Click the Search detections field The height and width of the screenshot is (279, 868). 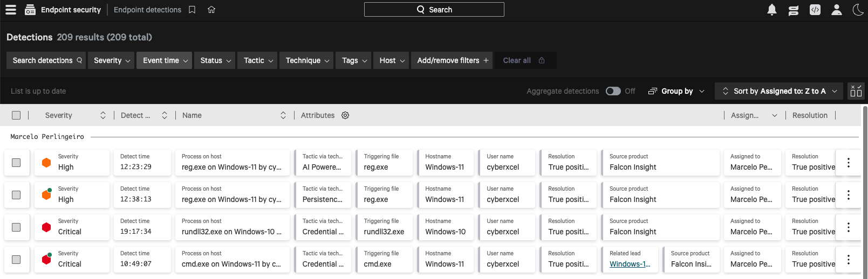point(47,60)
